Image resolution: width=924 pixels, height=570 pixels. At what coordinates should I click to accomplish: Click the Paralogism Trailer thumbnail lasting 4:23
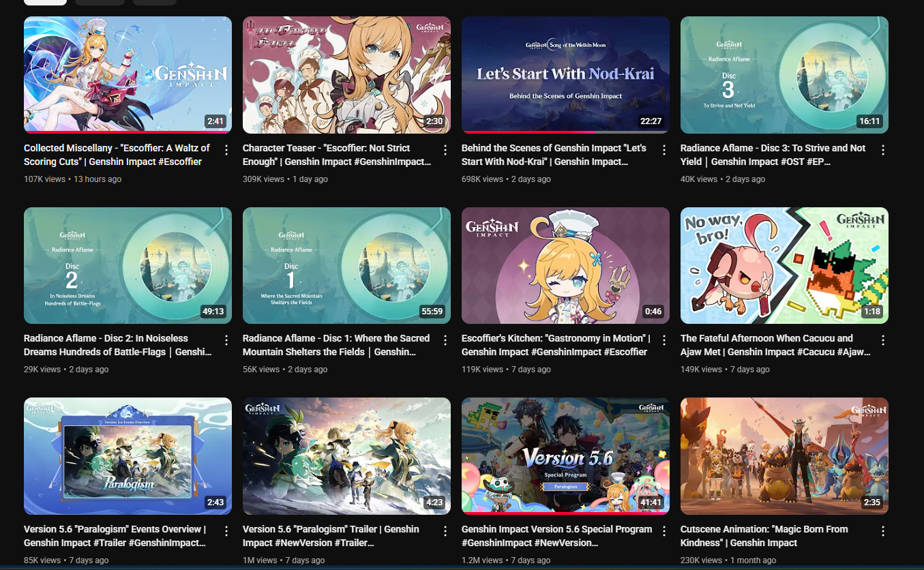[346, 456]
